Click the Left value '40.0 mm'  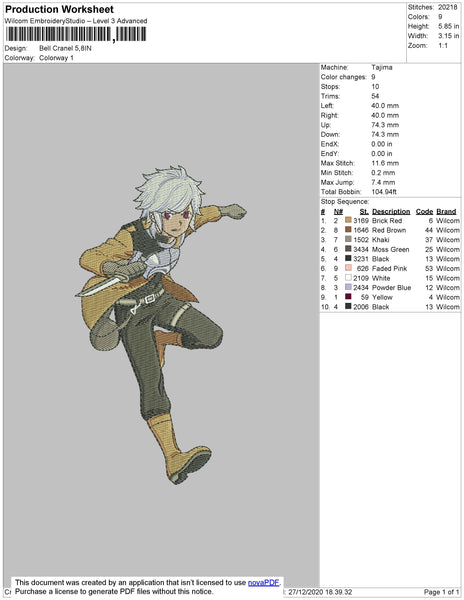[385, 106]
